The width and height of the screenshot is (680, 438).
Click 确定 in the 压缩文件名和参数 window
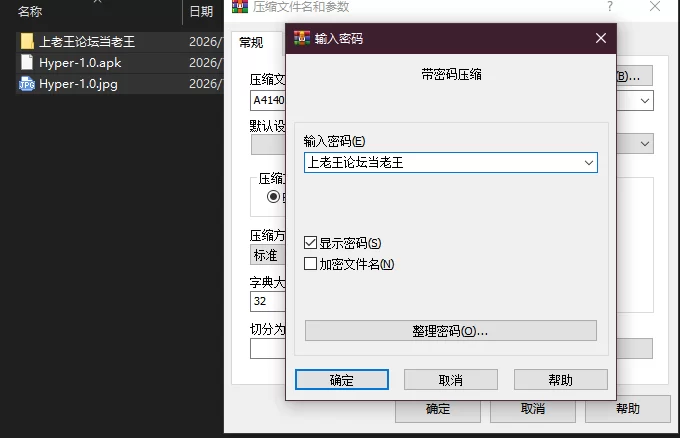click(x=438, y=409)
